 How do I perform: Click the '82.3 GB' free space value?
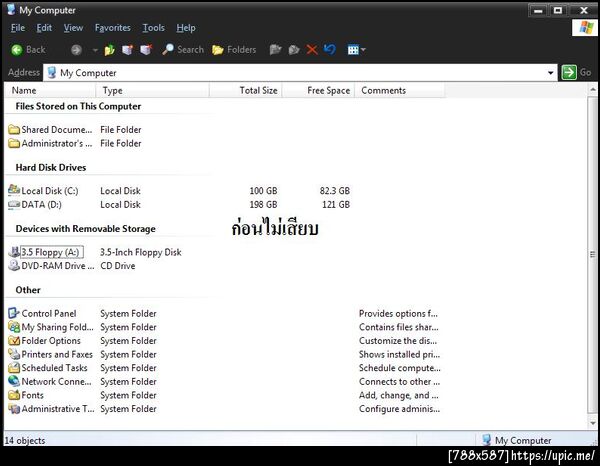(x=335, y=191)
